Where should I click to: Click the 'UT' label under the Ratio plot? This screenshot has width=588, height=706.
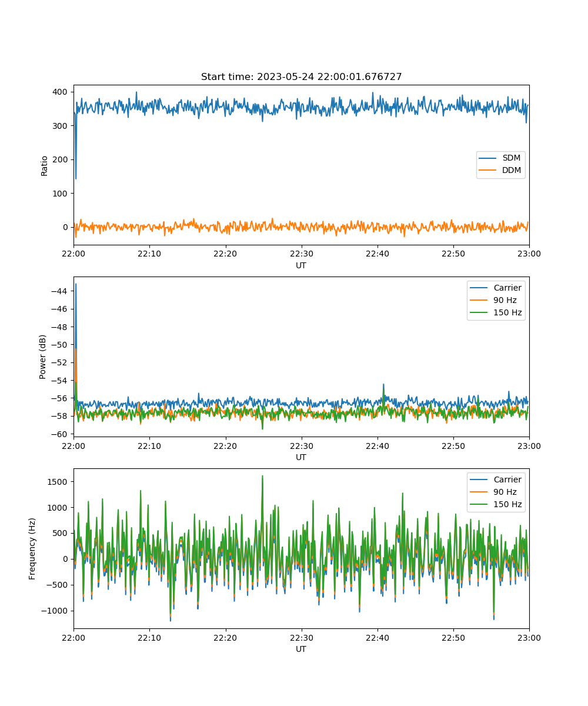301,266
